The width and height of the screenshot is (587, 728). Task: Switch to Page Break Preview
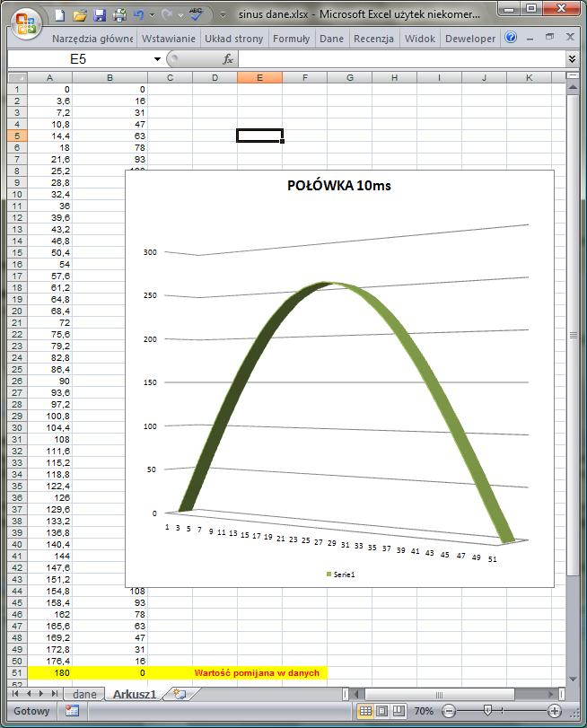pyautogui.click(x=398, y=711)
